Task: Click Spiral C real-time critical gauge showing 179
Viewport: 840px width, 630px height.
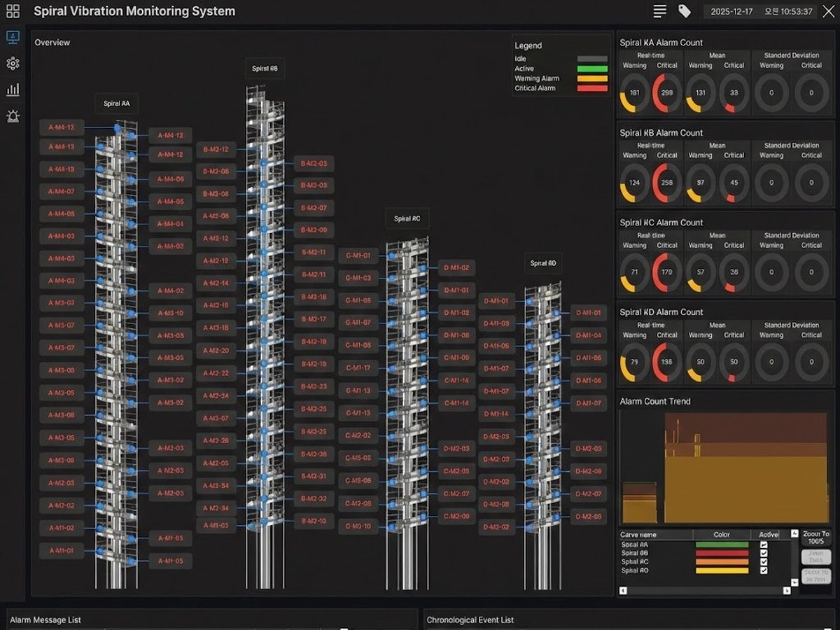Action: click(x=667, y=272)
